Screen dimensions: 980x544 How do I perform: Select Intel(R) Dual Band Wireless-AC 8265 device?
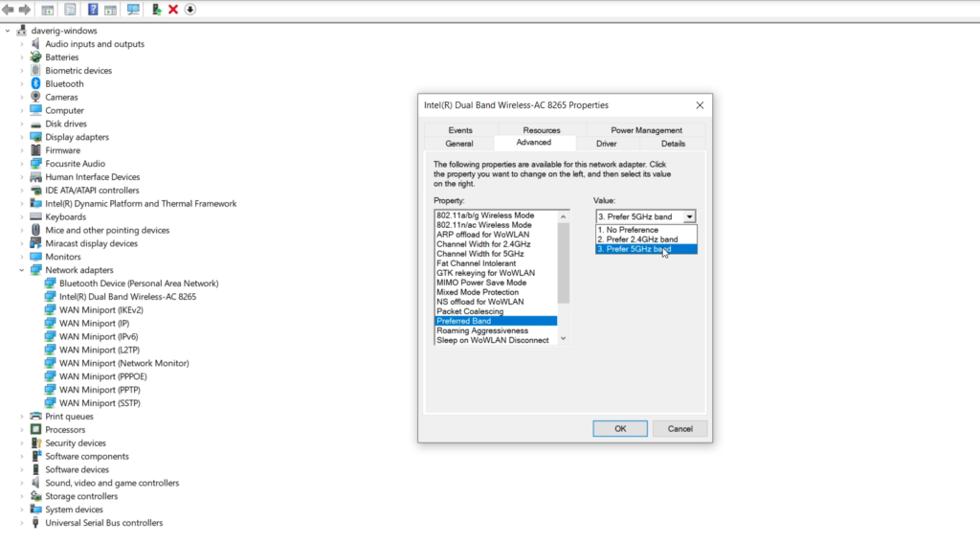tap(127, 297)
